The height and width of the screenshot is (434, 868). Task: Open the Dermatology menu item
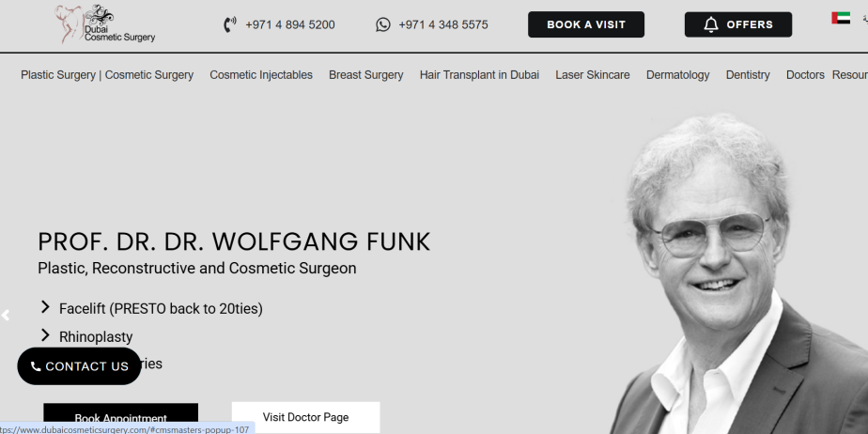tap(677, 75)
